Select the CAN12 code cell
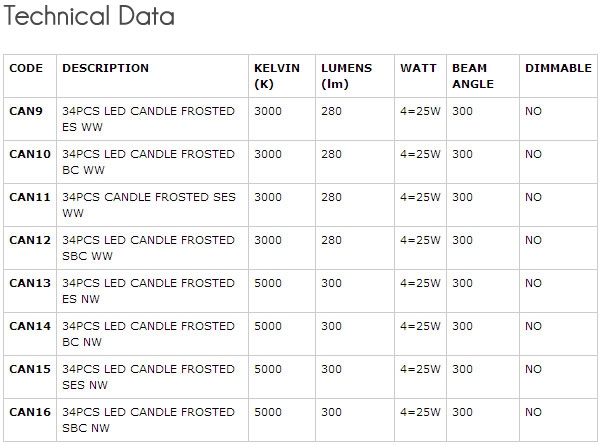The height and width of the screenshot is (445, 601). (x=30, y=240)
